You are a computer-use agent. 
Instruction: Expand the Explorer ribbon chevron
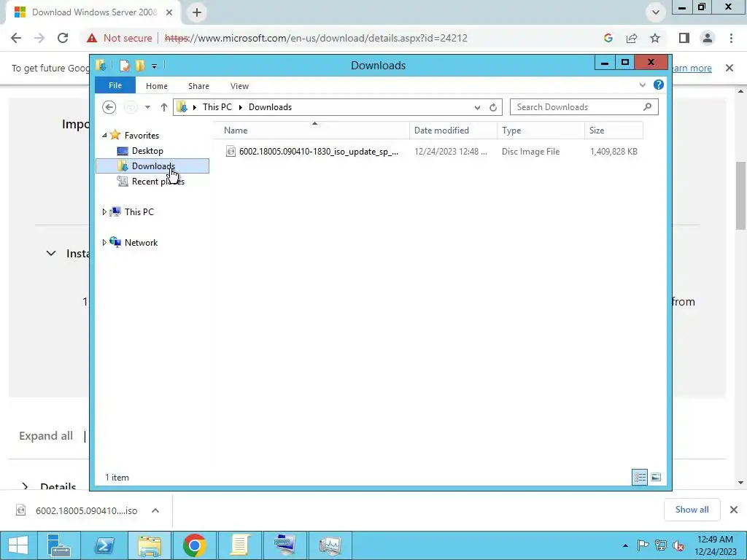(x=642, y=85)
